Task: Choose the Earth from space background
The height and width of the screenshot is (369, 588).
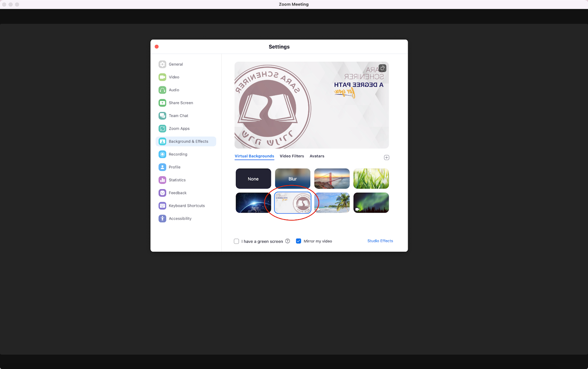Action: [253, 203]
